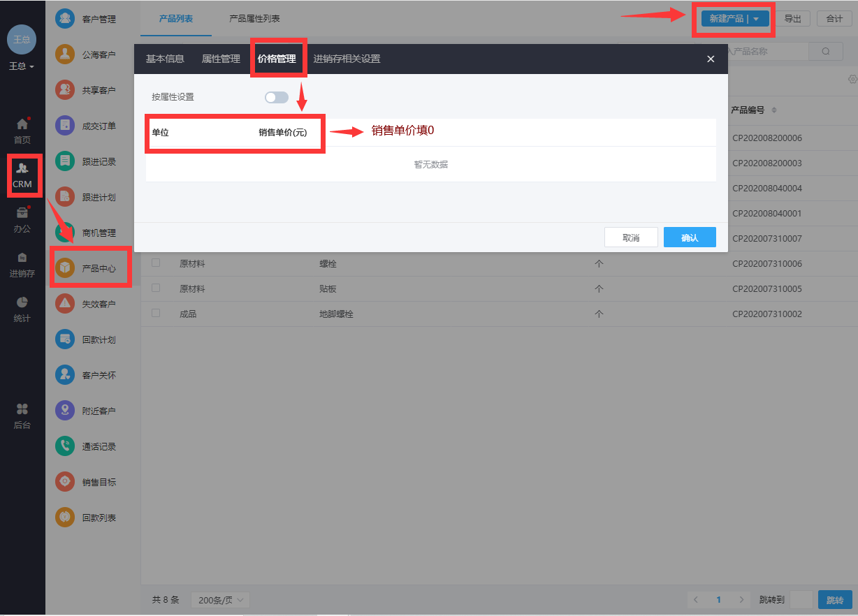Screen dimensions: 858x616
Task: Click the 跳转 page jump button
Action: point(835,600)
